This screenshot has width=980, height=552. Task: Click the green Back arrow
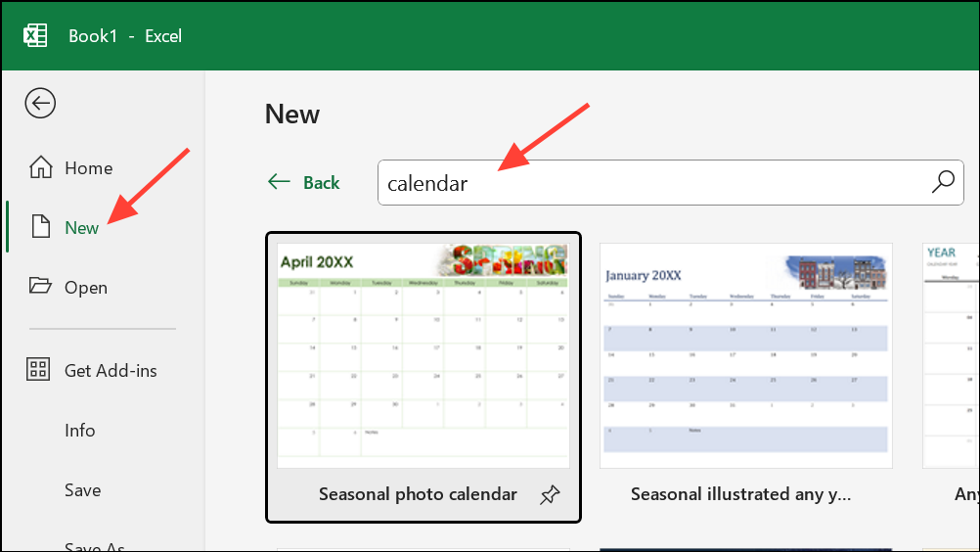[x=279, y=182]
